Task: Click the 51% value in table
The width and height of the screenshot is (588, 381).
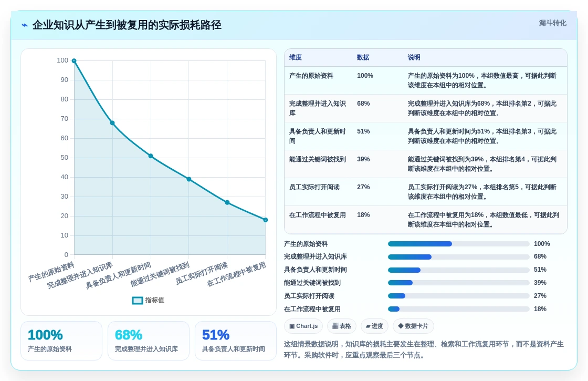Action: [x=363, y=131]
